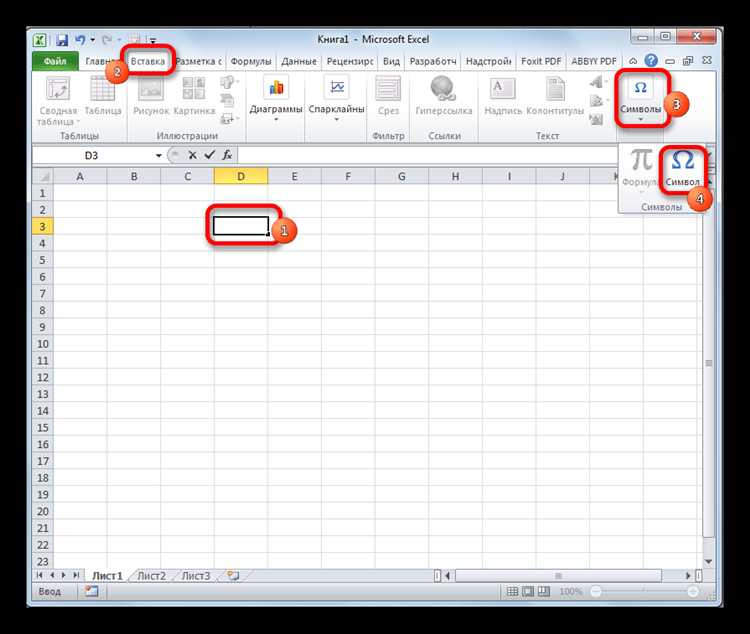The image size is (750, 634).
Task: Open the undo history dropdown arrow
Action: click(93, 40)
